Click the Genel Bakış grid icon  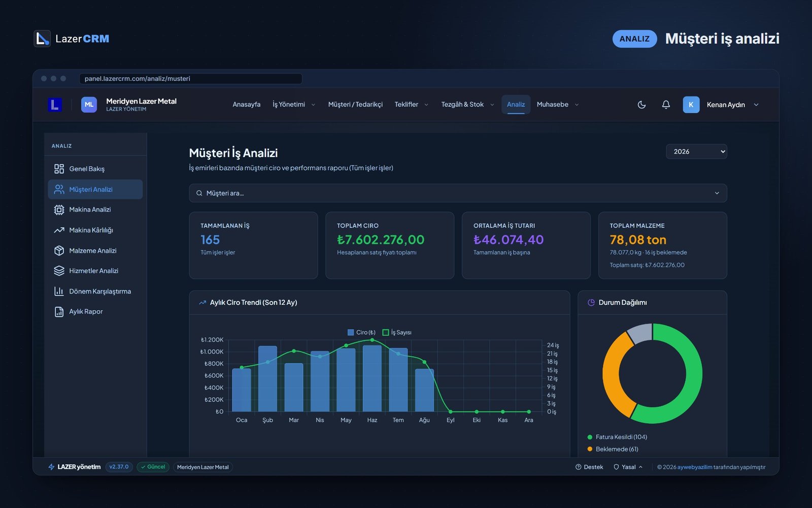59,169
